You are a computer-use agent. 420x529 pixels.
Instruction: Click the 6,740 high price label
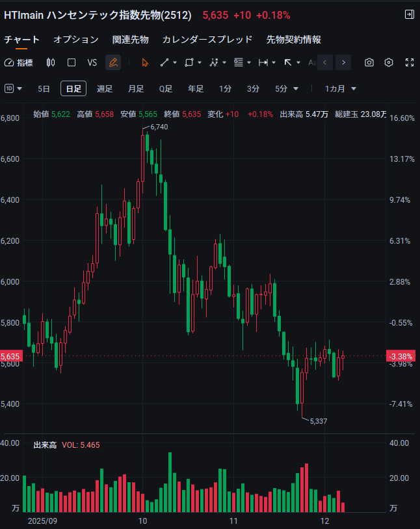point(159,127)
